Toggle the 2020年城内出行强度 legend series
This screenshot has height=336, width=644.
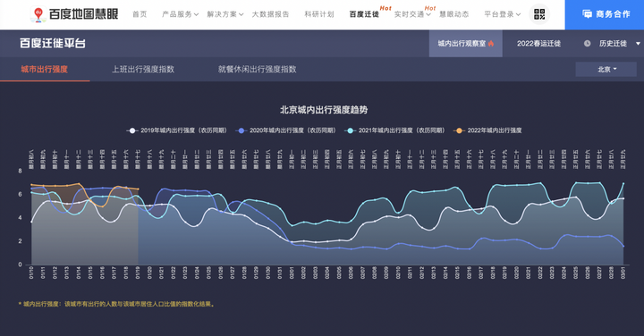[x=286, y=130]
